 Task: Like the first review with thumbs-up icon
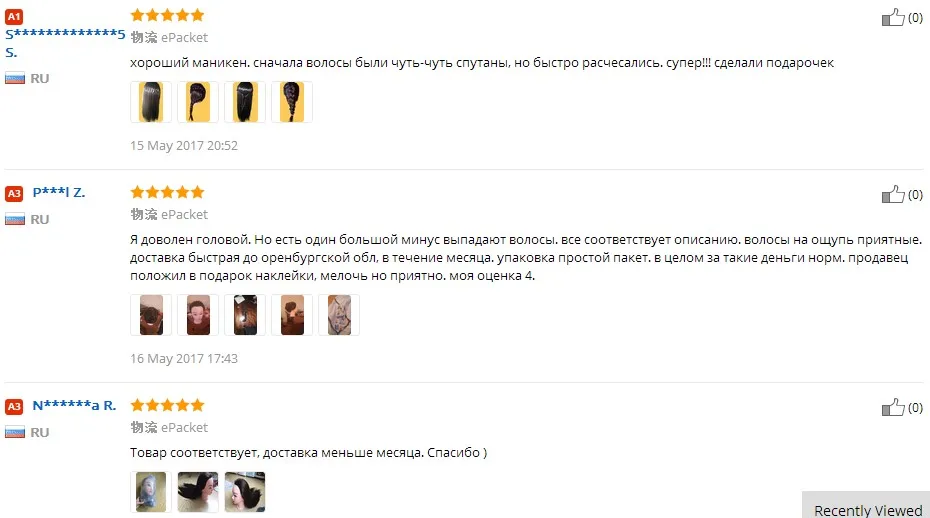[x=893, y=18]
